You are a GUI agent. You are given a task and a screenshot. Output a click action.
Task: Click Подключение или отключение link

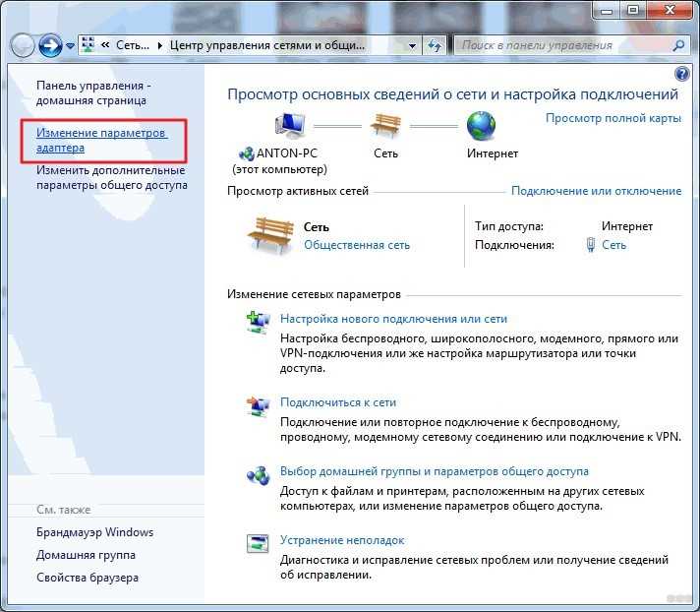pyautogui.click(x=596, y=191)
